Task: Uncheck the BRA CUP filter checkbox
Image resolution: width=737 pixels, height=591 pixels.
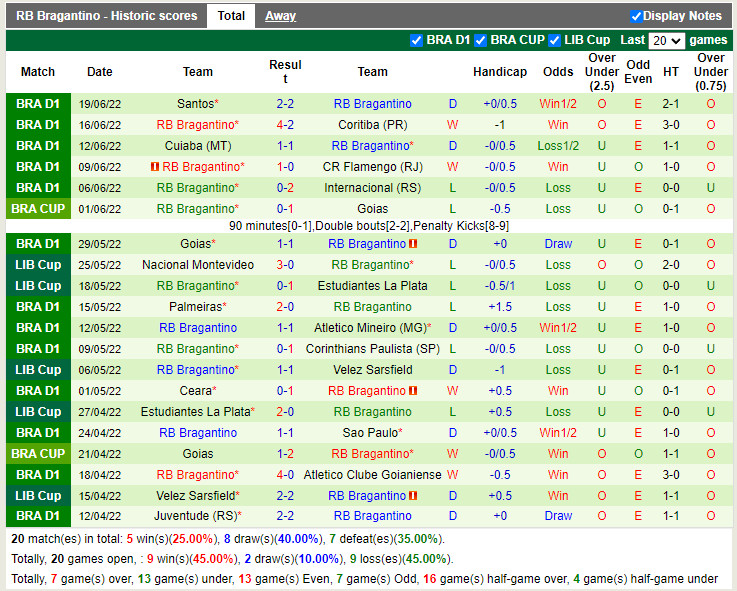Action: [480, 40]
